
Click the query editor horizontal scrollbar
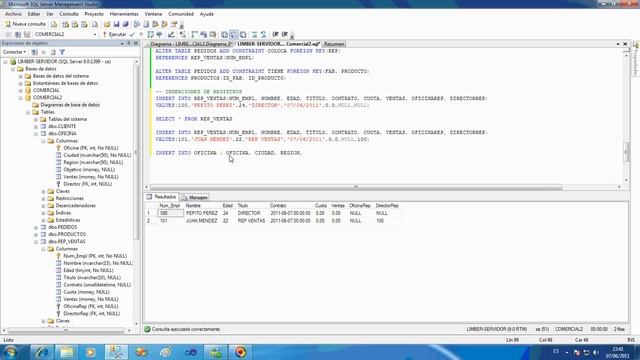tap(356, 187)
